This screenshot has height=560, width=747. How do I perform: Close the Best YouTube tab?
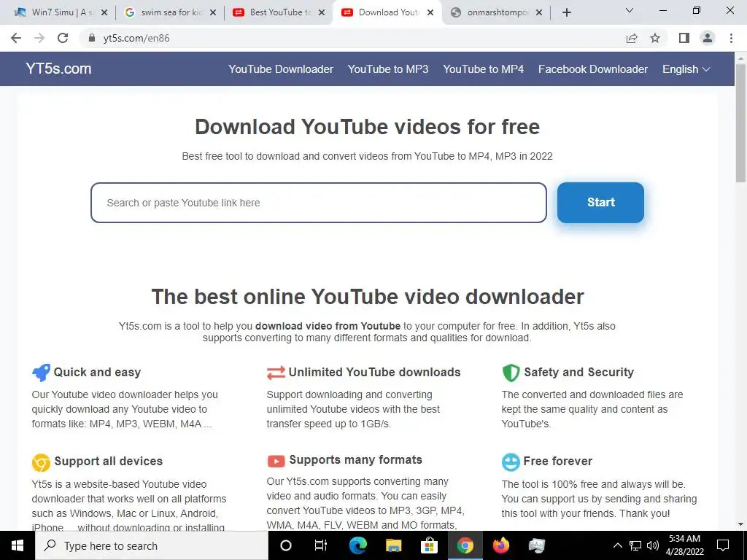pos(322,12)
